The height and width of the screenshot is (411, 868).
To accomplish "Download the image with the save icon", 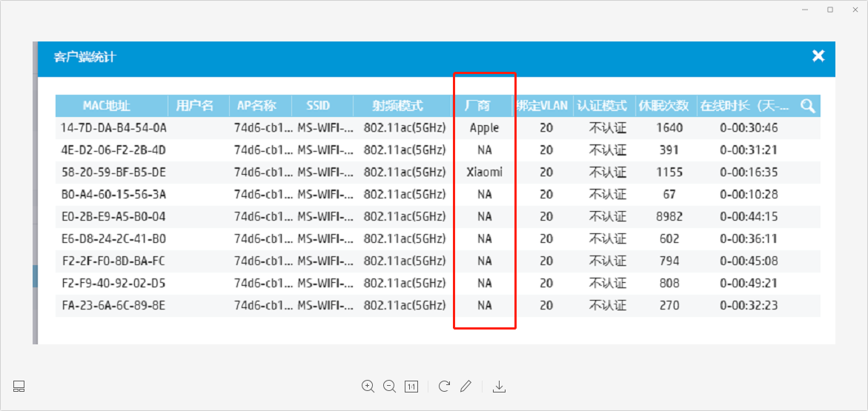I will coord(500,386).
